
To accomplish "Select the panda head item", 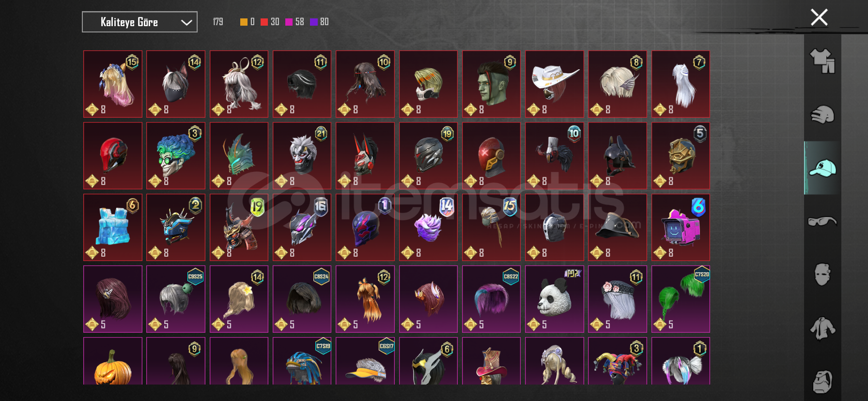I will click(554, 299).
